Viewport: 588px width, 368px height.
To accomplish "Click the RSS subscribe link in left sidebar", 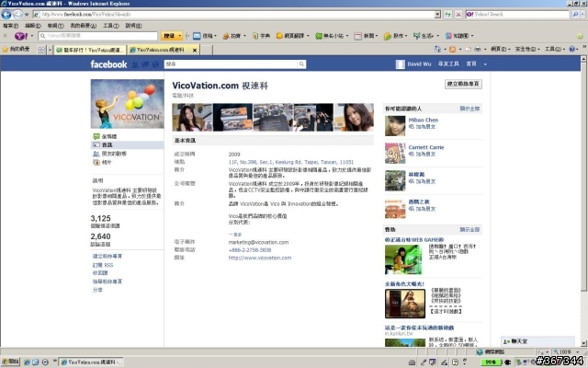I will 102,265.
